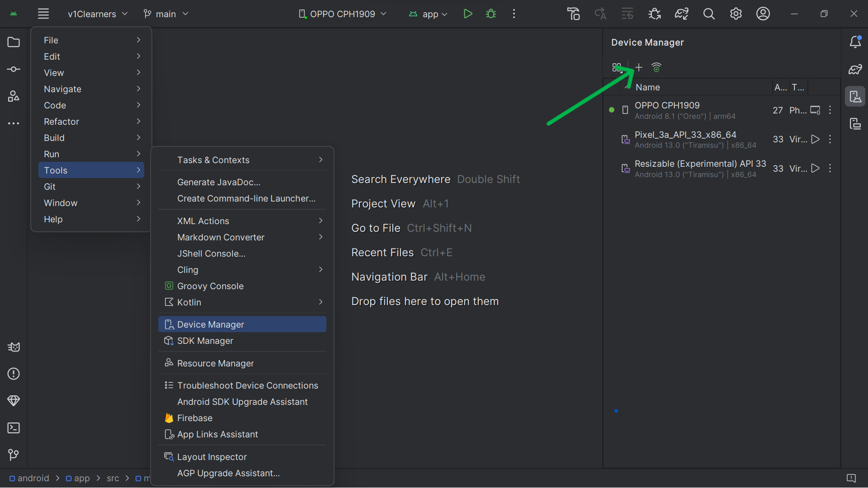
Task: Open the main branch dropdown
Action: 165,14
